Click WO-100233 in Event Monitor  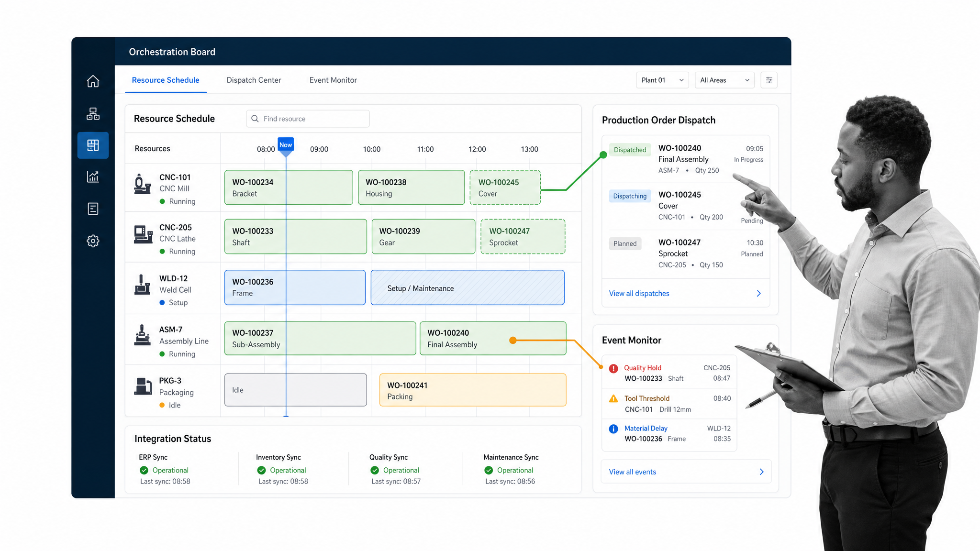pos(643,378)
